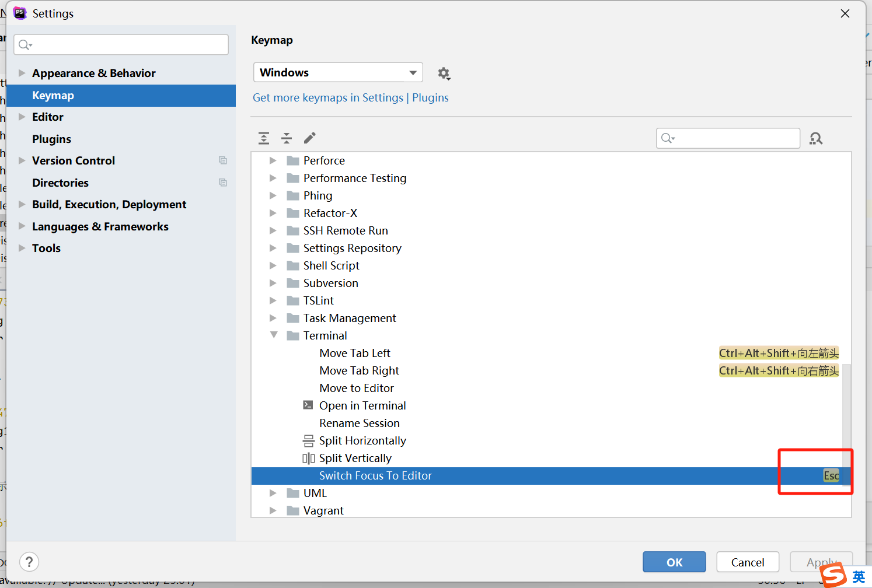Select the Move Tab Left action
Image resolution: width=872 pixels, height=588 pixels.
355,353
